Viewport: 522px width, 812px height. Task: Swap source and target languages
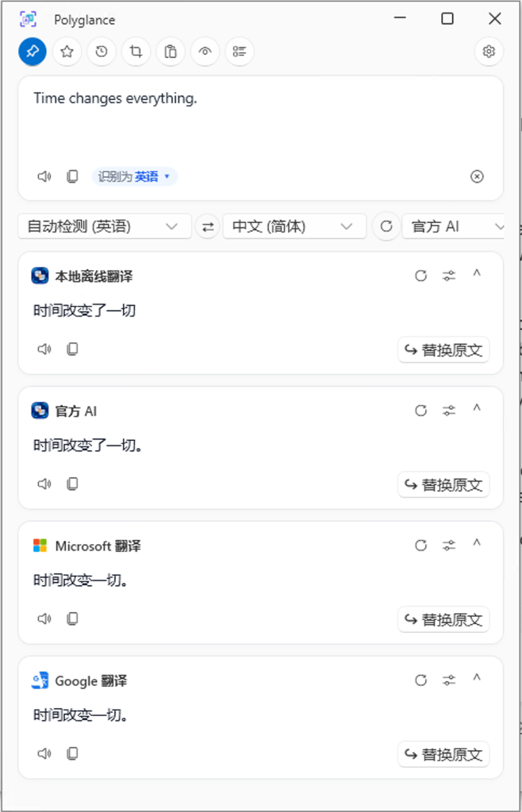pyautogui.click(x=208, y=227)
